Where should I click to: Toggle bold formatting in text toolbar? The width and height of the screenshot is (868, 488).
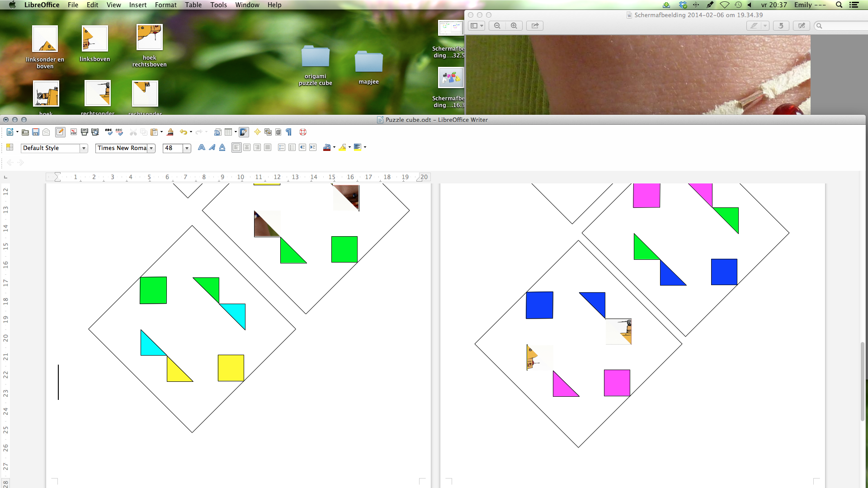coord(201,148)
